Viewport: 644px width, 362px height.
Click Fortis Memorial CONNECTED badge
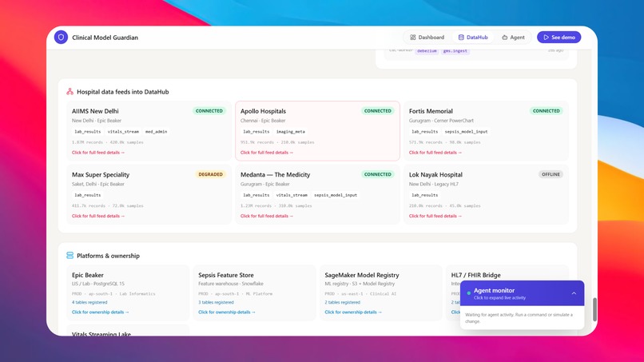[x=546, y=111]
